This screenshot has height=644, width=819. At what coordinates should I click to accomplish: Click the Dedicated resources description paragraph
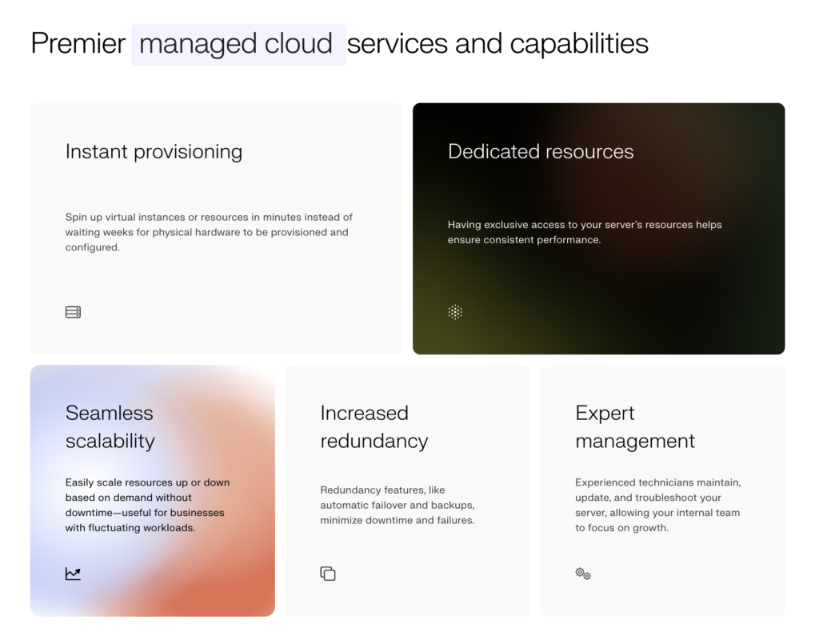click(584, 232)
